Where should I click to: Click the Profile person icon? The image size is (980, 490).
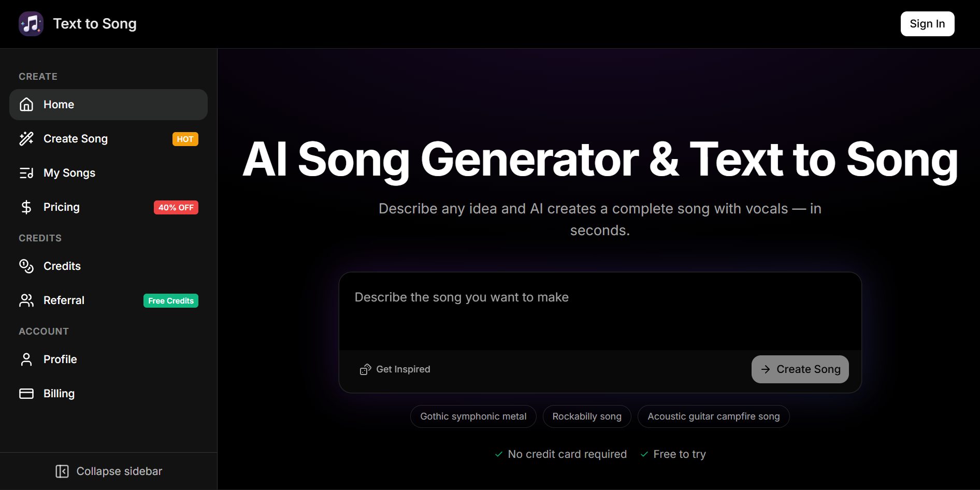coord(26,359)
